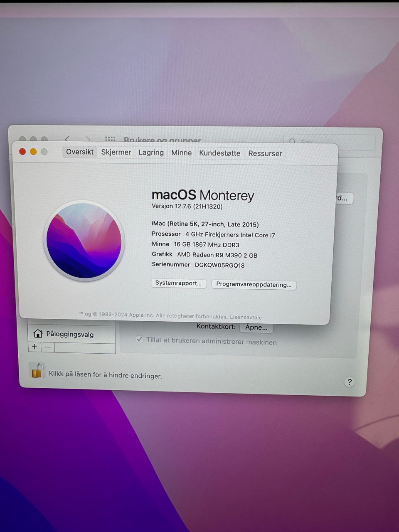
Task: Open help with the question mark button
Action: click(x=350, y=382)
